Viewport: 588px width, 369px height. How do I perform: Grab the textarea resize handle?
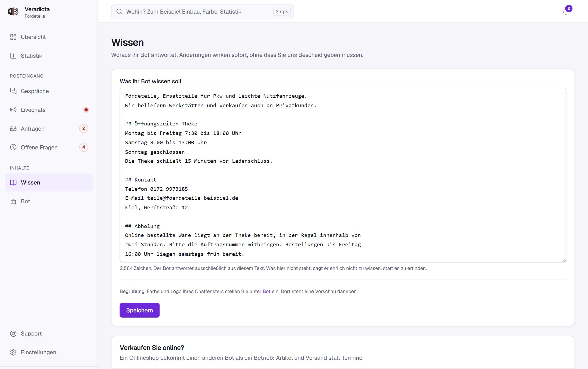(564, 260)
